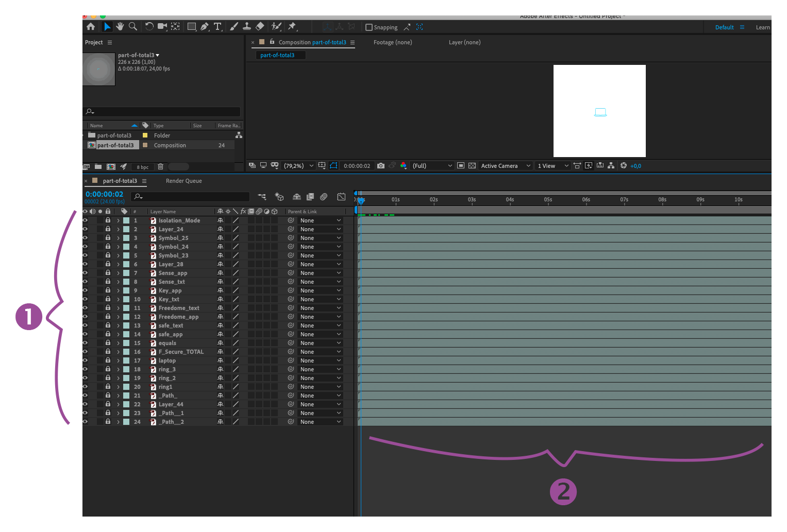Select the Brush tool

click(x=234, y=27)
